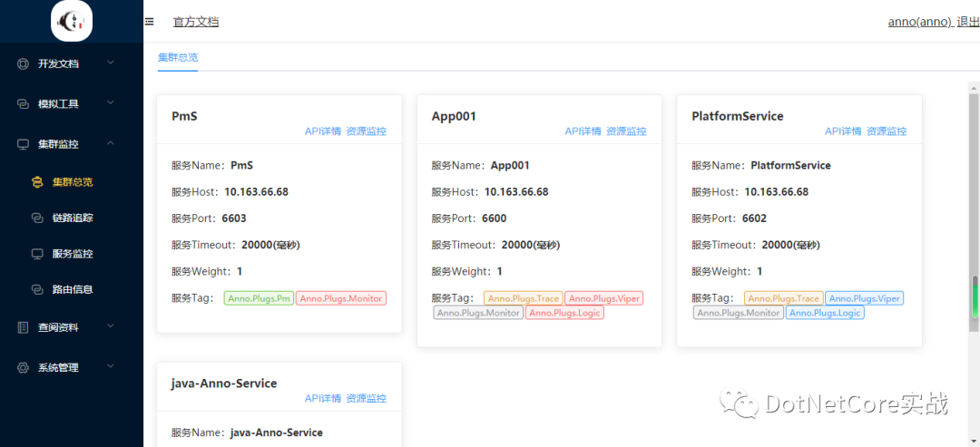Click the PlatformService card title
This screenshot has height=447, width=980.
pyautogui.click(x=738, y=116)
